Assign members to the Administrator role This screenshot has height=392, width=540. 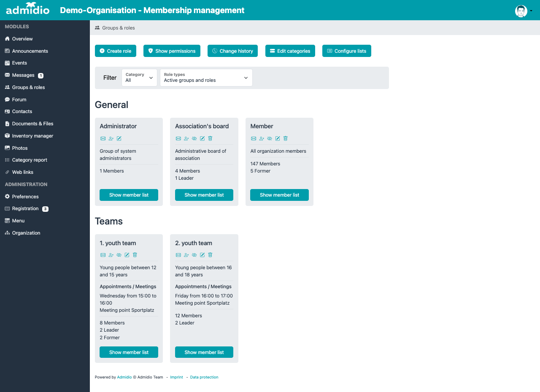point(111,138)
